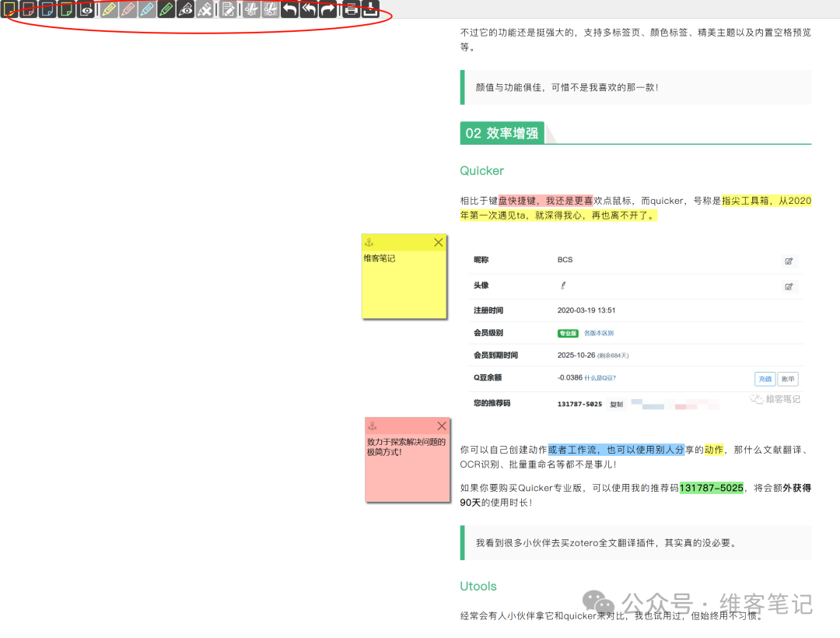Open the 各版本区别 link
The image size is (840, 638).
pyautogui.click(x=598, y=333)
